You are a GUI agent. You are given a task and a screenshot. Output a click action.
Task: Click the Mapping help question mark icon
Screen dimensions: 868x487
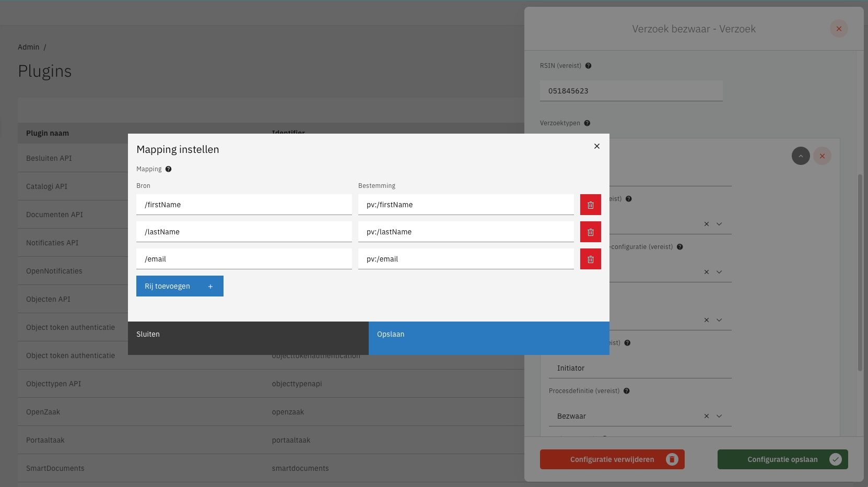pyautogui.click(x=168, y=169)
